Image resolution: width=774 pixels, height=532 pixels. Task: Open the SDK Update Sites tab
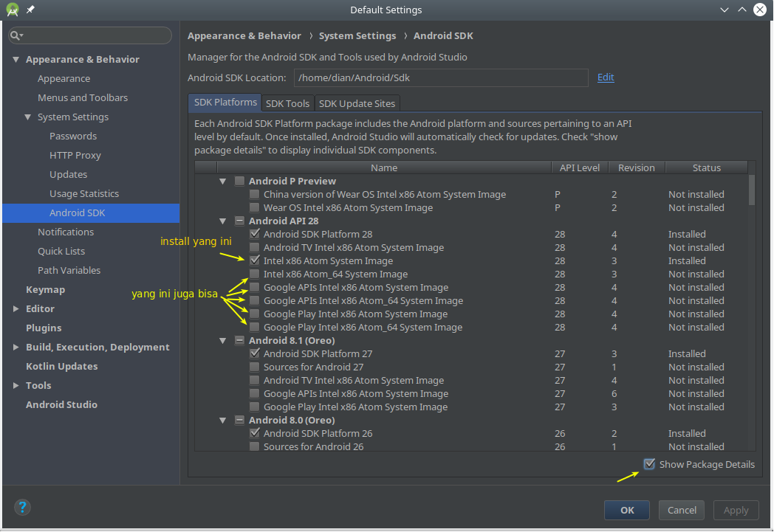357,103
